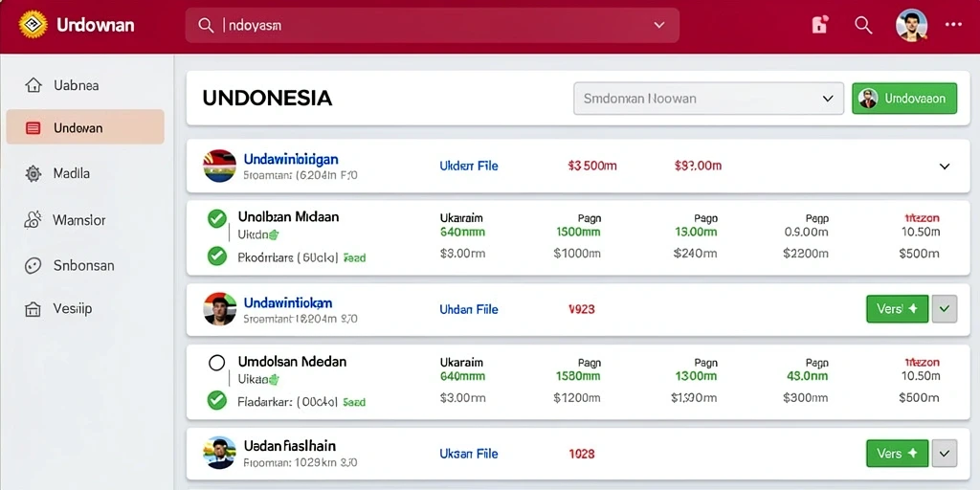Click the Ukaan File link
This screenshot has height=490, width=980.
(469, 454)
